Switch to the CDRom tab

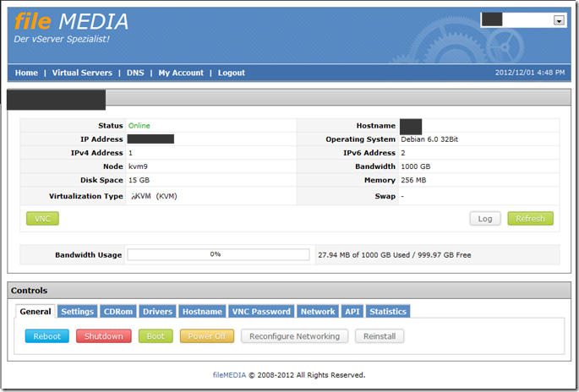[118, 312]
